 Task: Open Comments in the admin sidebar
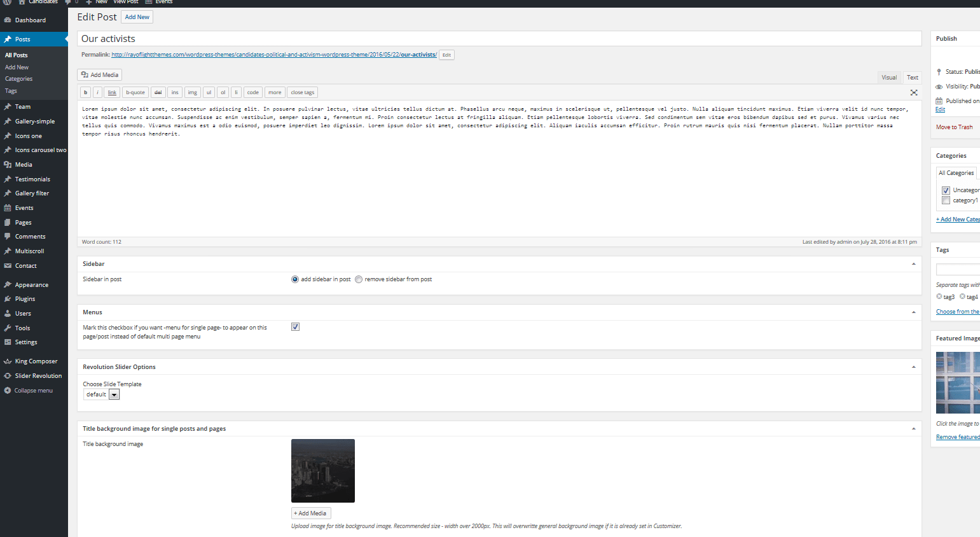(30, 237)
